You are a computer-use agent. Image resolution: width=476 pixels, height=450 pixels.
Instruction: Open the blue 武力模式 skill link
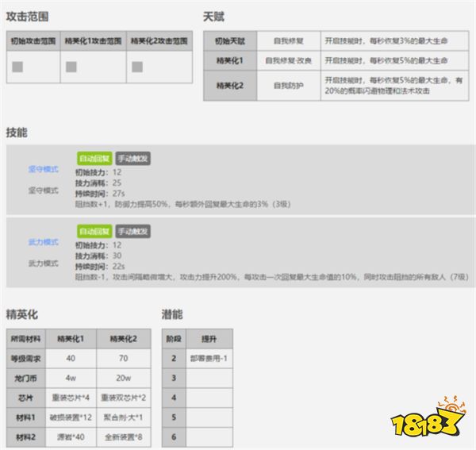(44, 241)
